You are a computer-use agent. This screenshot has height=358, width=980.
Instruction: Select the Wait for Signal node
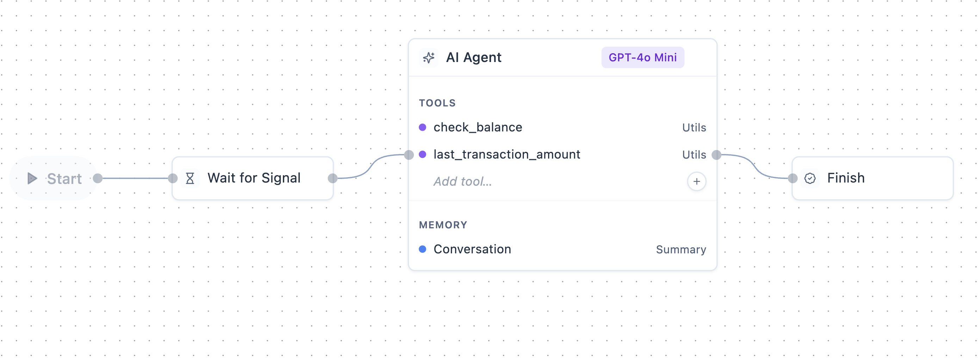click(x=253, y=178)
